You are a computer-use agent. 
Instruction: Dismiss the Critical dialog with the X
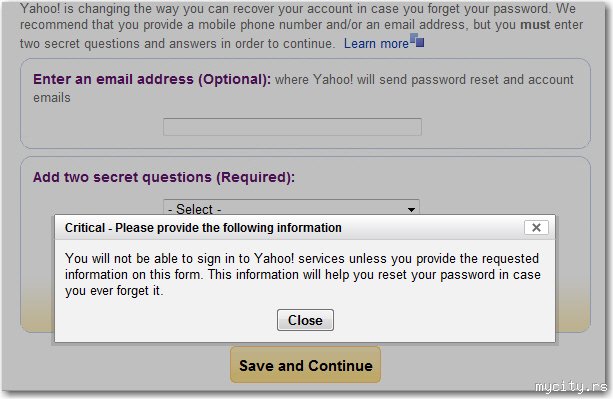(x=536, y=227)
